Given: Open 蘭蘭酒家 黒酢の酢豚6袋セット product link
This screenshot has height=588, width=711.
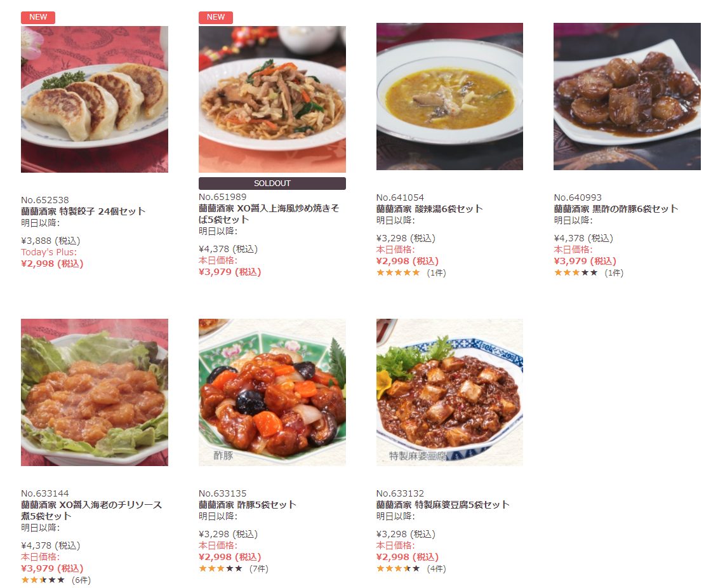Looking at the screenshot, I should click(x=616, y=209).
